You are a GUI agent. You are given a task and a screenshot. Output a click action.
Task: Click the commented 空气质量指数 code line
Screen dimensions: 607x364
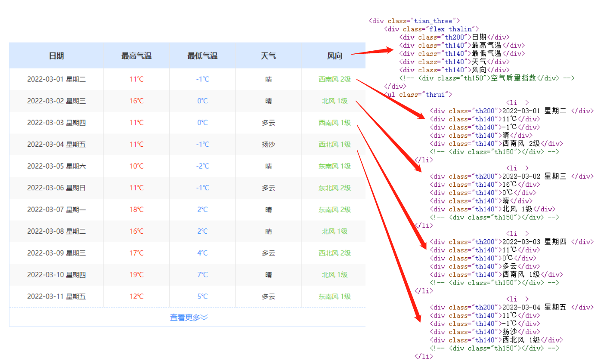(486, 78)
